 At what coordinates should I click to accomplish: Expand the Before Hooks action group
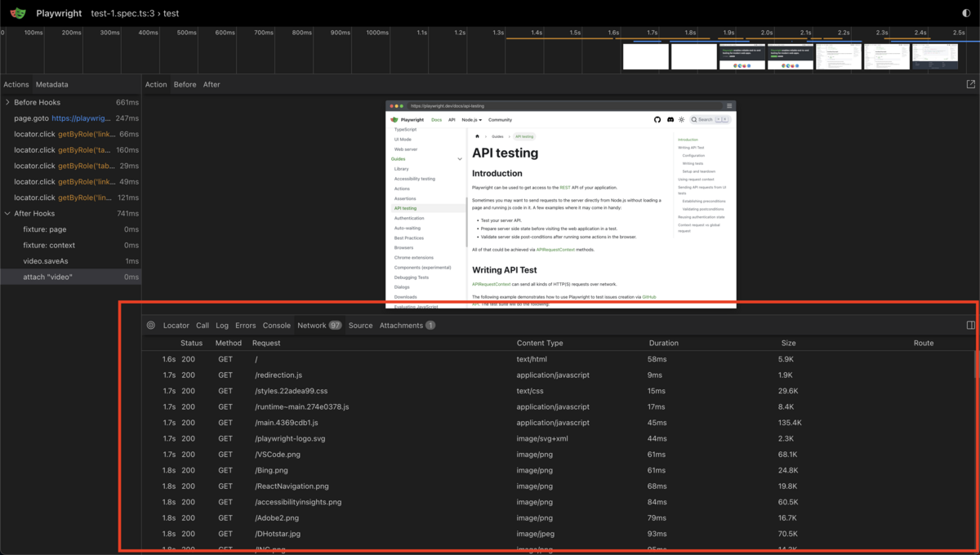point(7,102)
